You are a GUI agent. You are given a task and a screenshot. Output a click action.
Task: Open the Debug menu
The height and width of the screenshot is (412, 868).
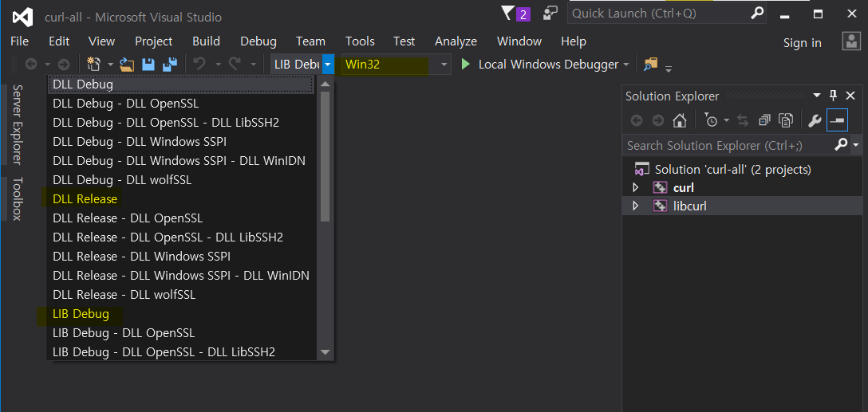[258, 41]
